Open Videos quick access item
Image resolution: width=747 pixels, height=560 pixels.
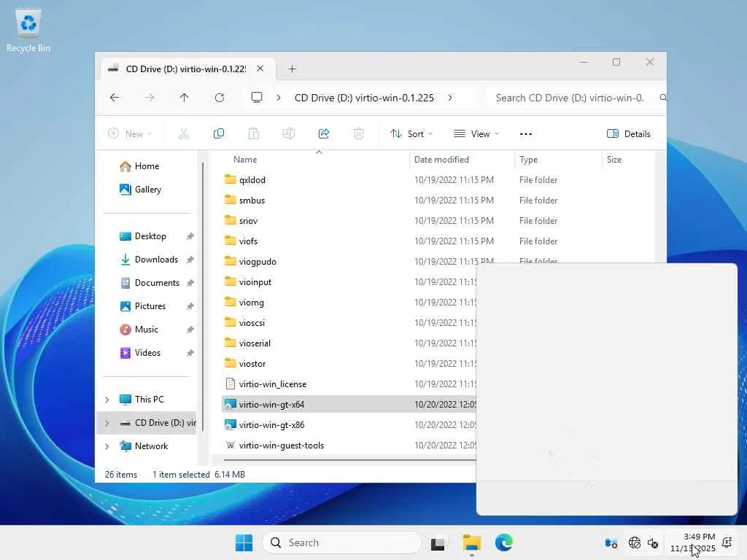pos(147,353)
